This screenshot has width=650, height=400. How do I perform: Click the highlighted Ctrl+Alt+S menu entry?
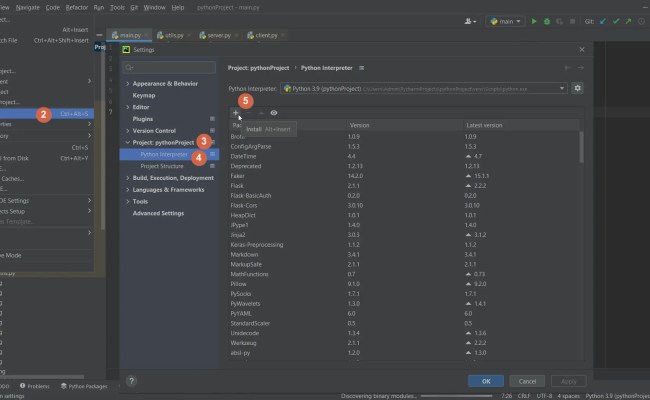(x=46, y=114)
